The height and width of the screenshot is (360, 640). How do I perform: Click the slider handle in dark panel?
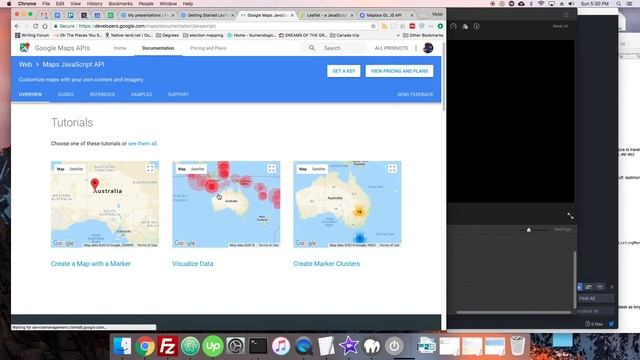[529, 230]
